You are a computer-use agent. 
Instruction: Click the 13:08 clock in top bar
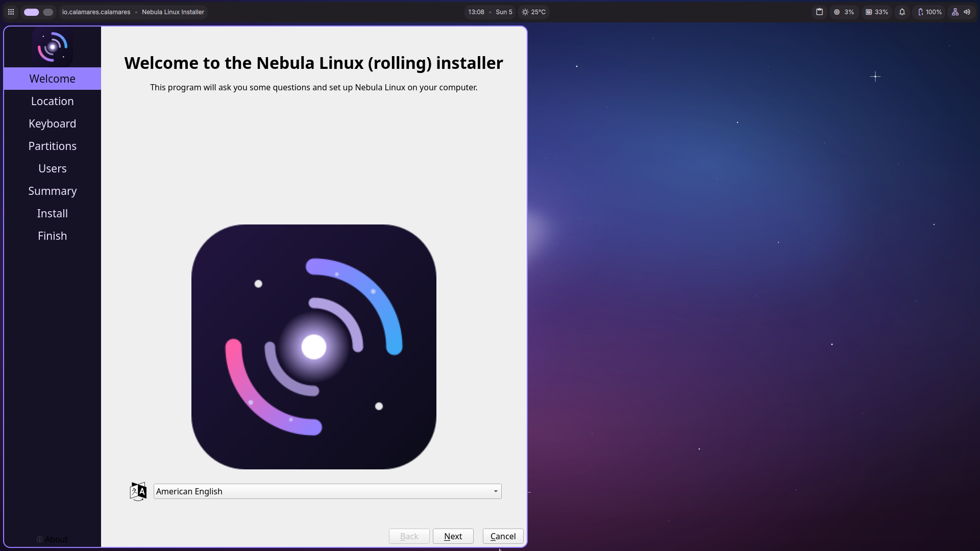476,12
